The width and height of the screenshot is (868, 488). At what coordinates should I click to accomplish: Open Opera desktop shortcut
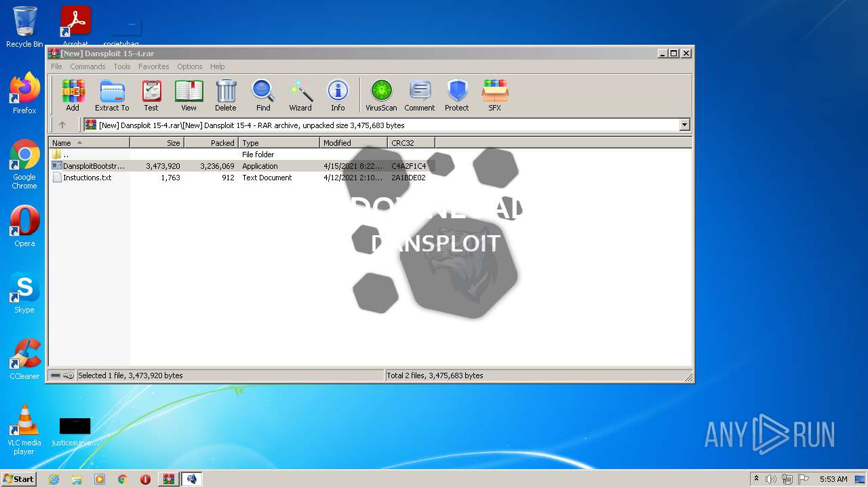tap(24, 226)
